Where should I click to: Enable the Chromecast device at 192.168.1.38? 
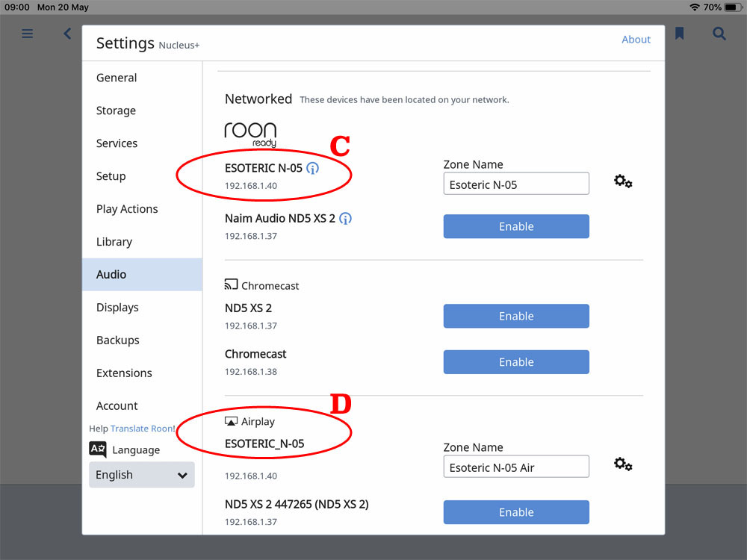click(x=516, y=362)
